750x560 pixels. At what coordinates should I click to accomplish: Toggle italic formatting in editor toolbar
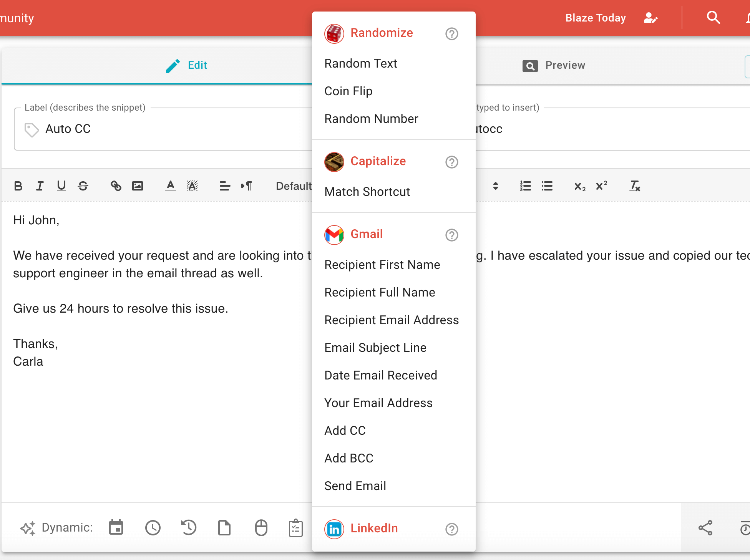pyautogui.click(x=40, y=186)
